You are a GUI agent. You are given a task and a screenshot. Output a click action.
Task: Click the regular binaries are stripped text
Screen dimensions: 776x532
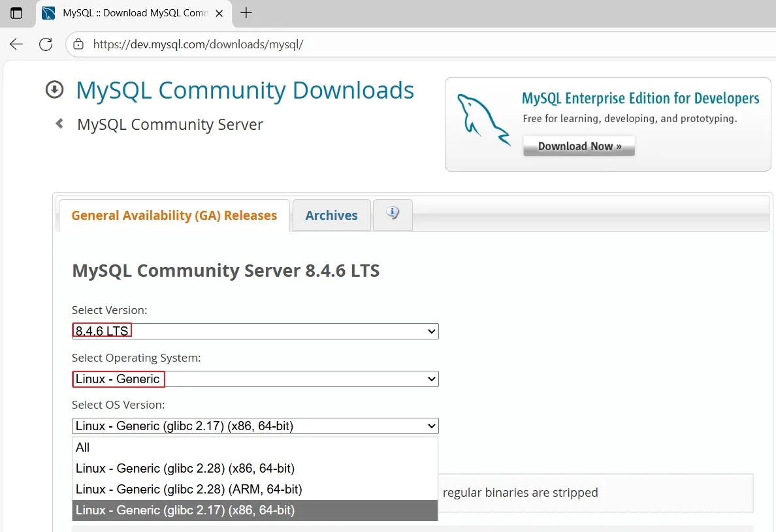[520, 492]
